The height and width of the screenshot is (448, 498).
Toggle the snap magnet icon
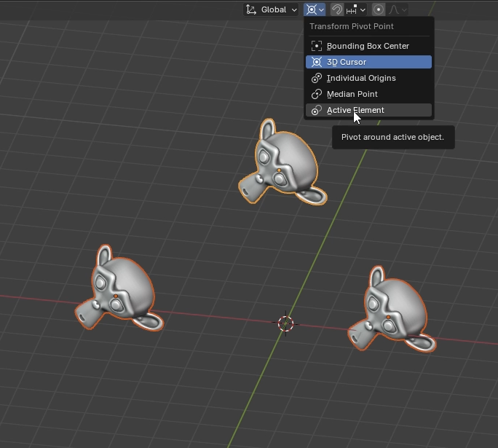(x=336, y=9)
